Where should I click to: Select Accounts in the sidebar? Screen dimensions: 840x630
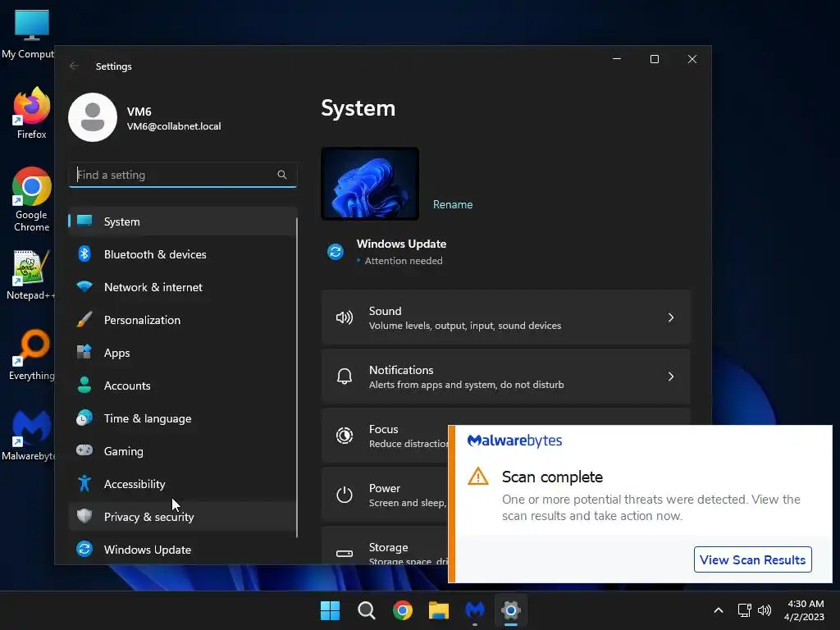pos(182,386)
